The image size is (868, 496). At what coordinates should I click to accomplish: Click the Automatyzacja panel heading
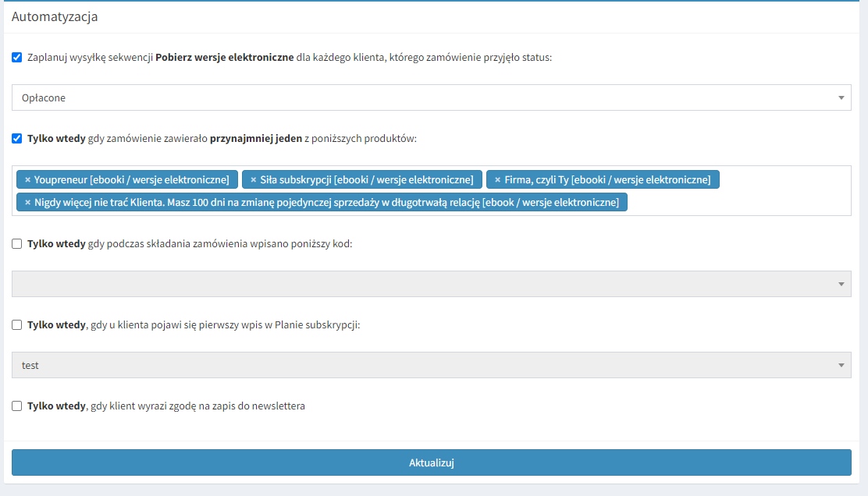(55, 16)
